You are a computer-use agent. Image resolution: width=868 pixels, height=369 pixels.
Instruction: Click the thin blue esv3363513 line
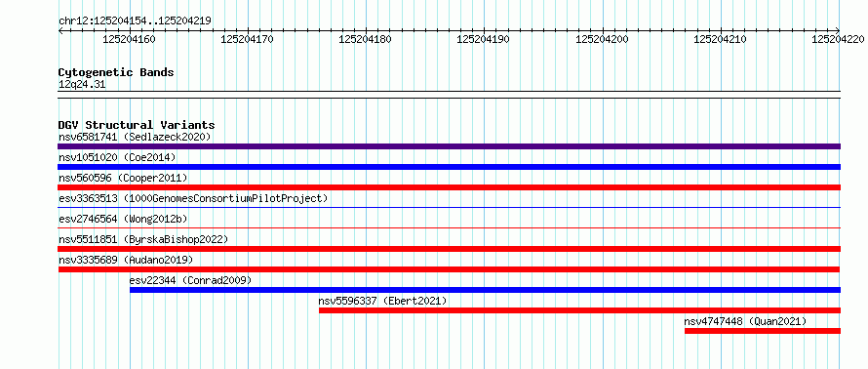click(x=449, y=207)
